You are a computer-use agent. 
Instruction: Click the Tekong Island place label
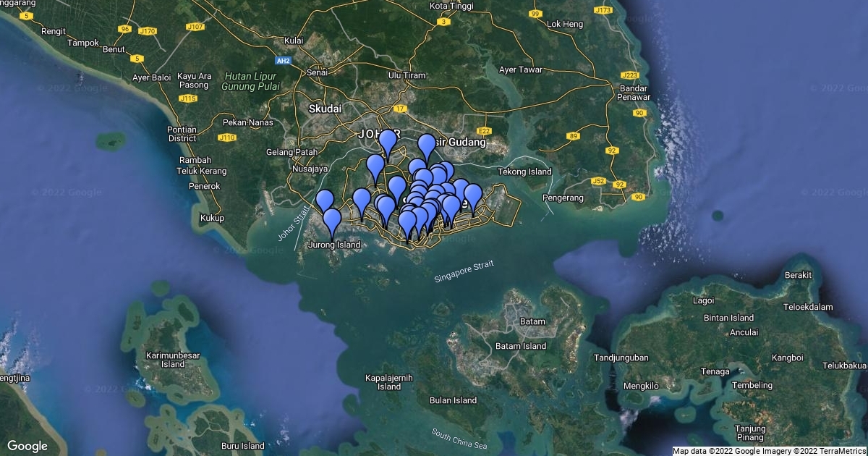pos(524,172)
